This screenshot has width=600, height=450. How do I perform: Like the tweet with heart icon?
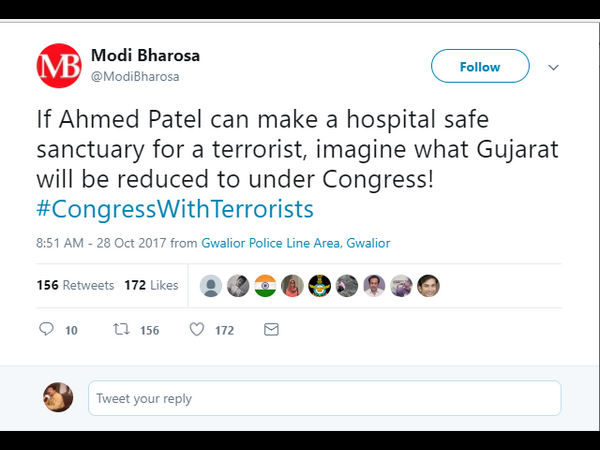coord(197,329)
